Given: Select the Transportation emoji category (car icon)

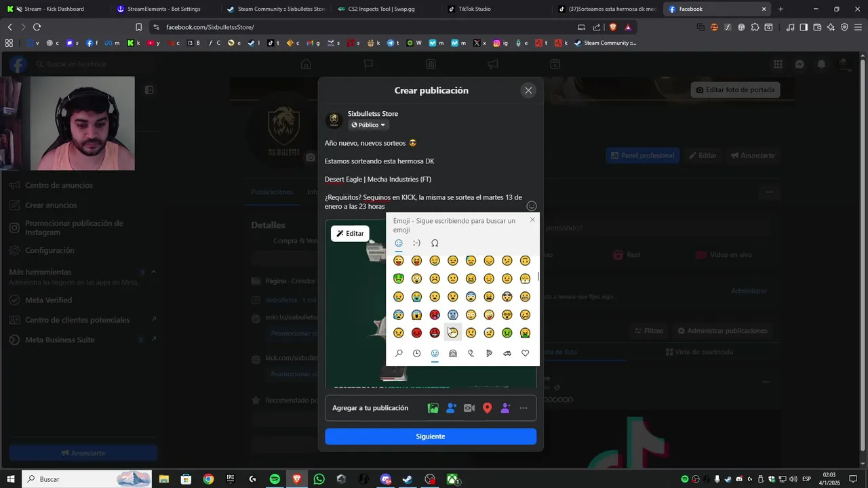Looking at the screenshot, I should 507,353.
